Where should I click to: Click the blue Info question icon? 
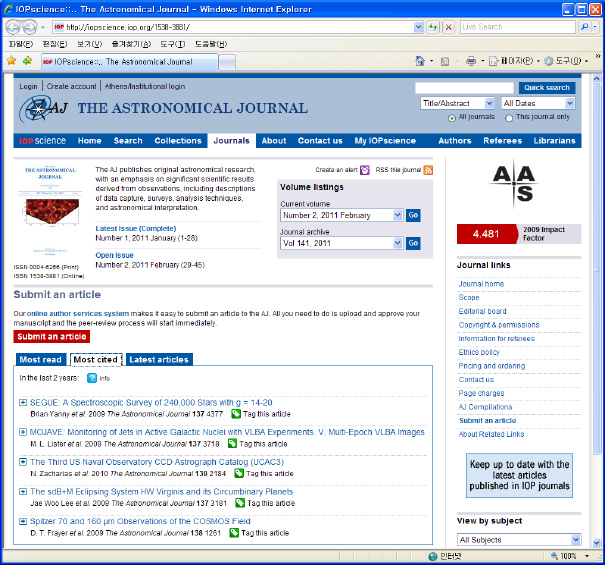pyautogui.click(x=92, y=378)
